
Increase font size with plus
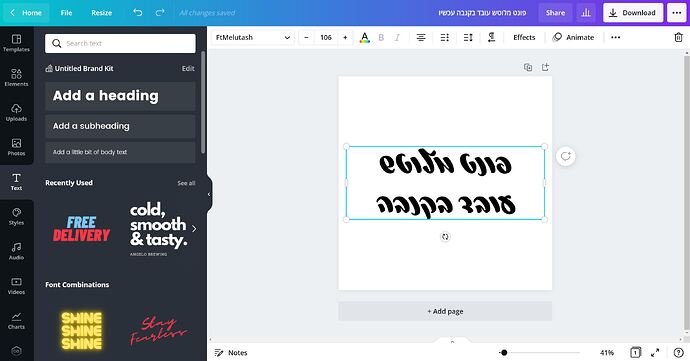coord(345,37)
